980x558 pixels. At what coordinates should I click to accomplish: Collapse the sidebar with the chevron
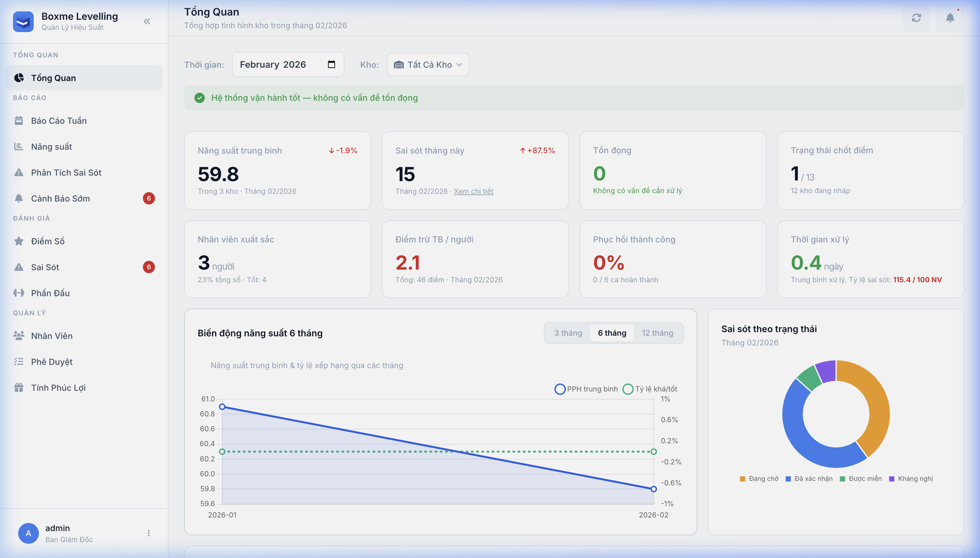tap(147, 21)
